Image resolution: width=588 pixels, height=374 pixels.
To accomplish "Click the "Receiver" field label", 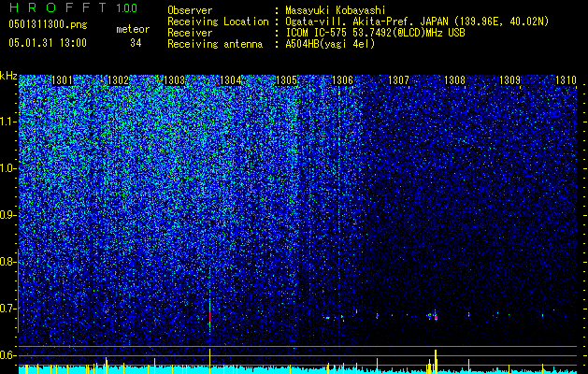I will [x=190, y=33].
